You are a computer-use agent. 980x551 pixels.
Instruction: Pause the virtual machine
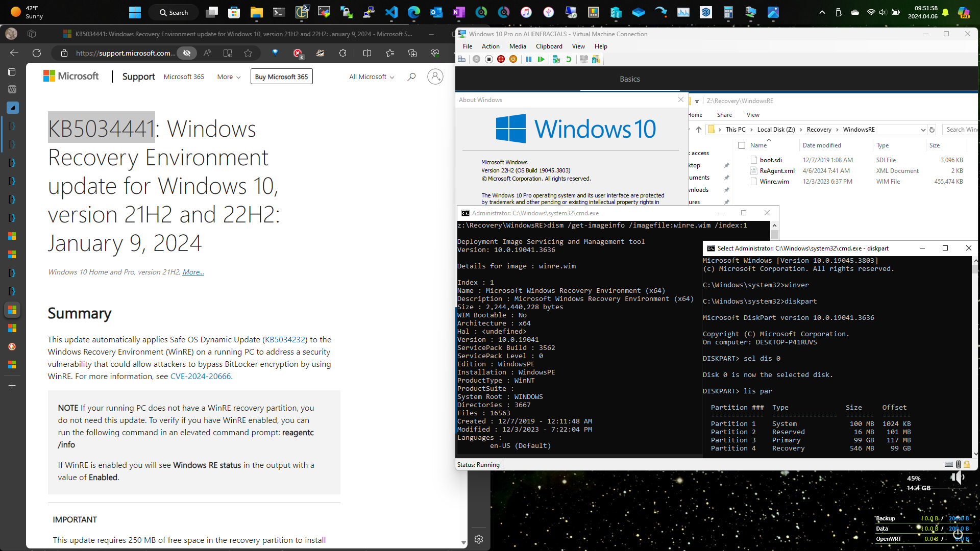click(529, 59)
